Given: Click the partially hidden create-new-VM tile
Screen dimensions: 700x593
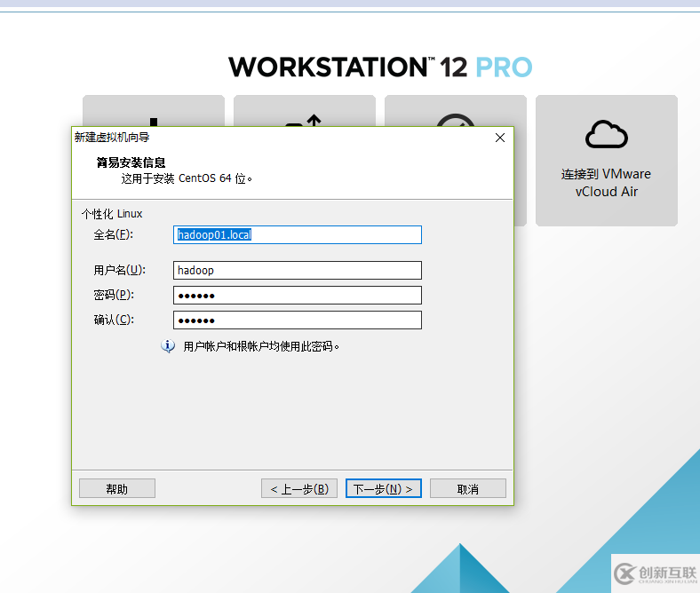Looking at the screenshot, I should (154, 111).
